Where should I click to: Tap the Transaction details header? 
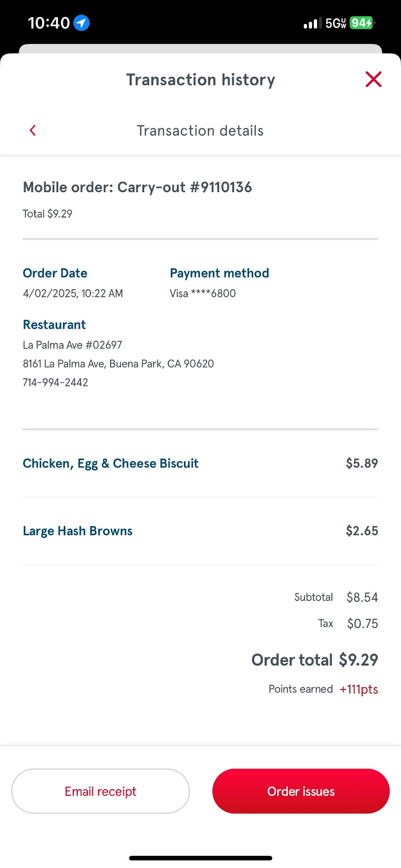(x=200, y=131)
